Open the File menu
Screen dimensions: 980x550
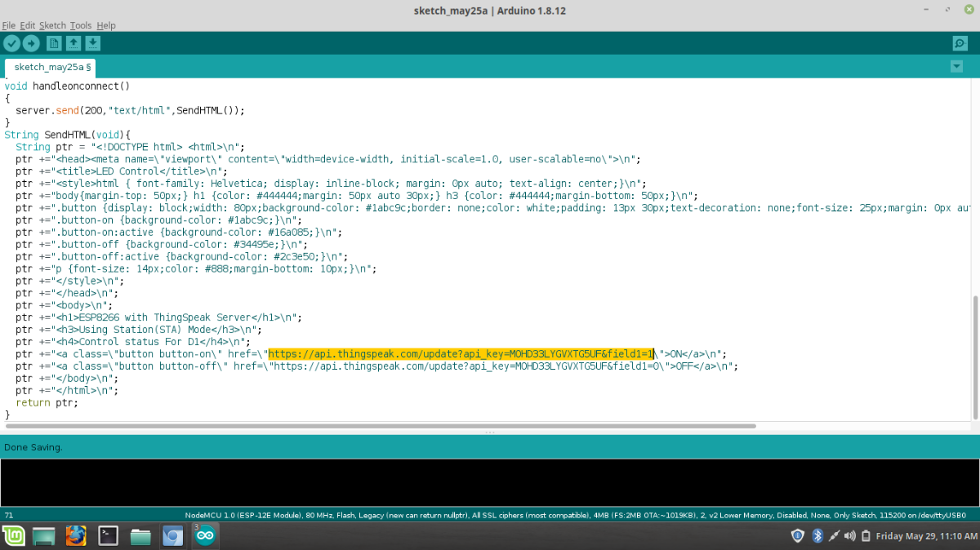point(9,25)
